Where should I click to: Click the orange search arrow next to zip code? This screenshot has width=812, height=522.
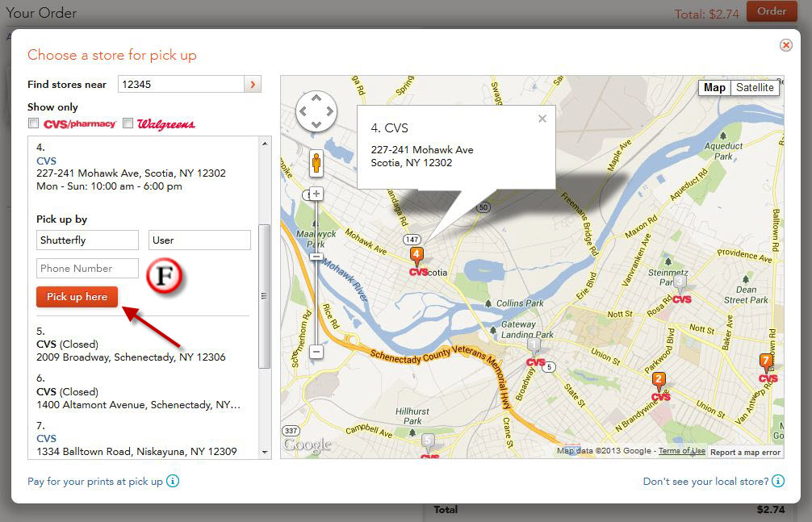coord(253,85)
